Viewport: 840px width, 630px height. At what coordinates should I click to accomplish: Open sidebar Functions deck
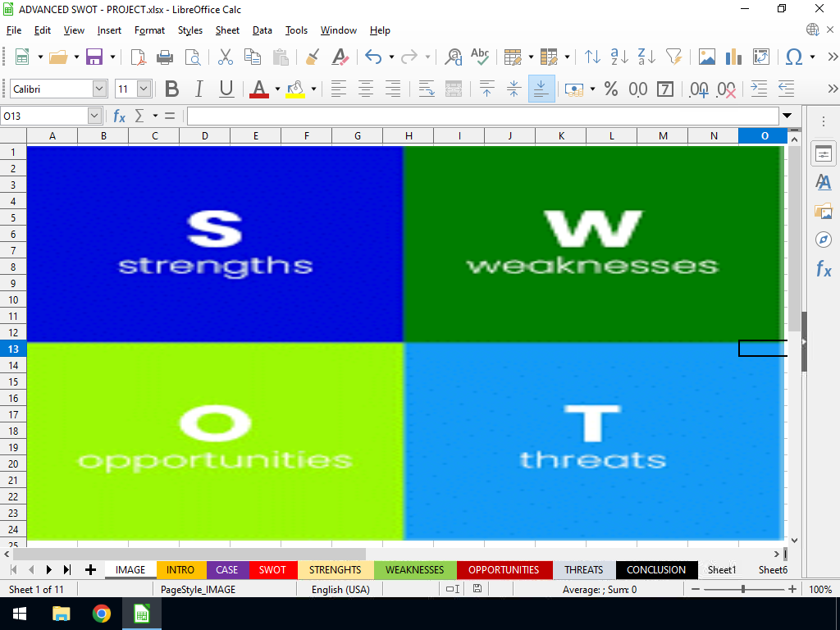(x=824, y=268)
